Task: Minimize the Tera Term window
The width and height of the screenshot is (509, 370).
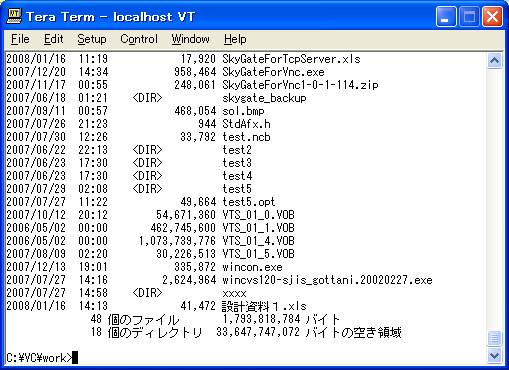Action: [x=446, y=16]
